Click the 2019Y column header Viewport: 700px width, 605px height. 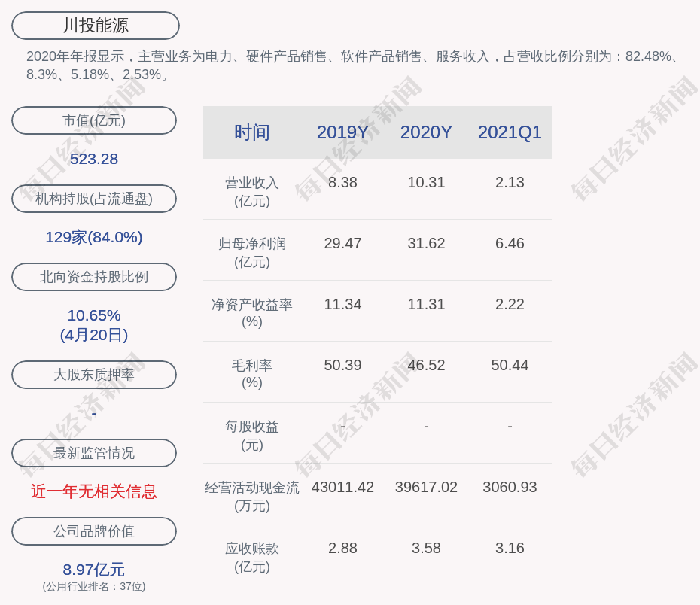coord(342,132)
